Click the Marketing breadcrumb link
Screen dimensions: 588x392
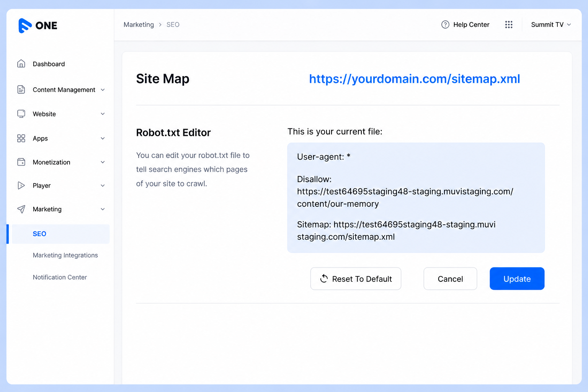pyautogui.click(x=139, y=24)
